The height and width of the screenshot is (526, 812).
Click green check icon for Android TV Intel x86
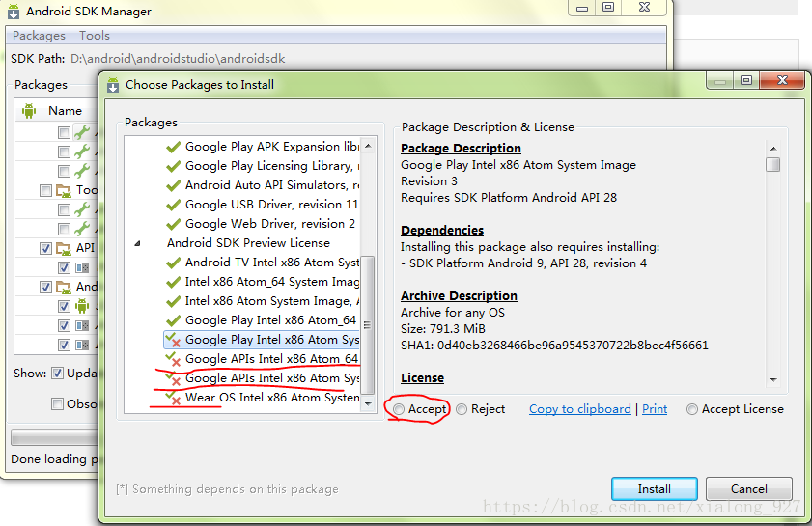pyautogui.click(x=173, y=263)
